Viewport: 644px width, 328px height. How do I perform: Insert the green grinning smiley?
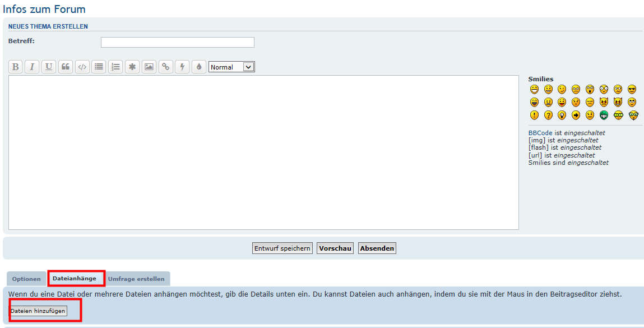604,115
